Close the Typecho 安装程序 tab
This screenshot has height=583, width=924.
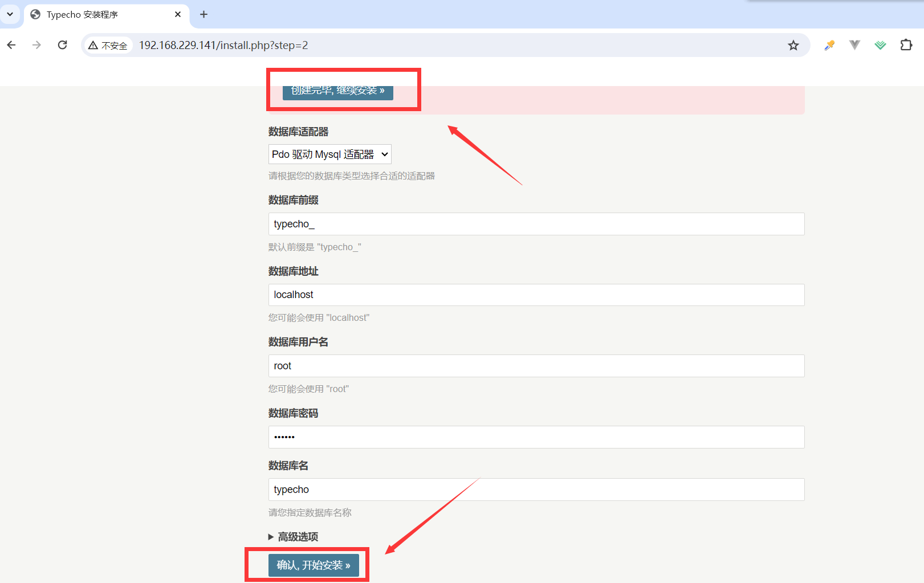[178, 14]
